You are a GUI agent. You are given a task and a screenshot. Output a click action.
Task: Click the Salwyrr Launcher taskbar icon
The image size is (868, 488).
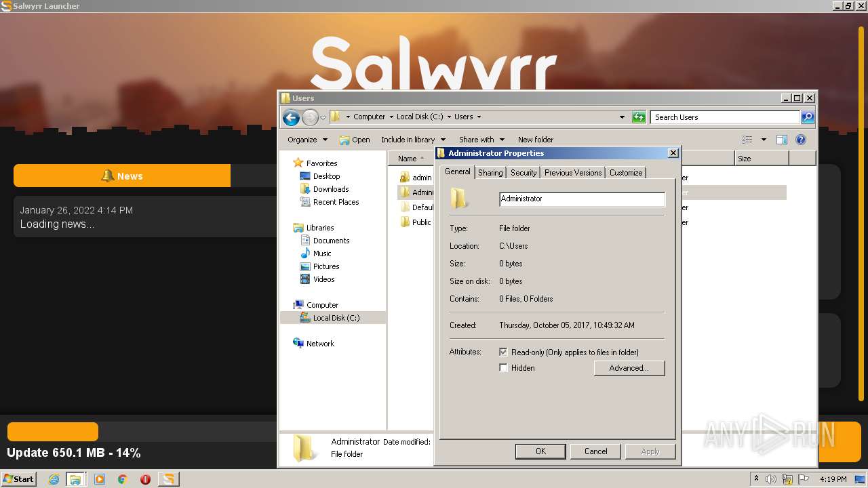[168, 479]
